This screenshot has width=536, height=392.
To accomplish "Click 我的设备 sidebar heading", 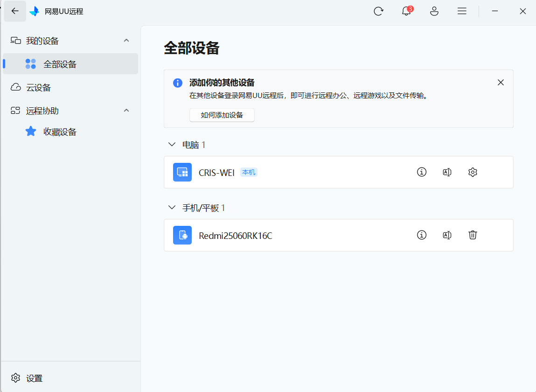I will tap(42, 41).
